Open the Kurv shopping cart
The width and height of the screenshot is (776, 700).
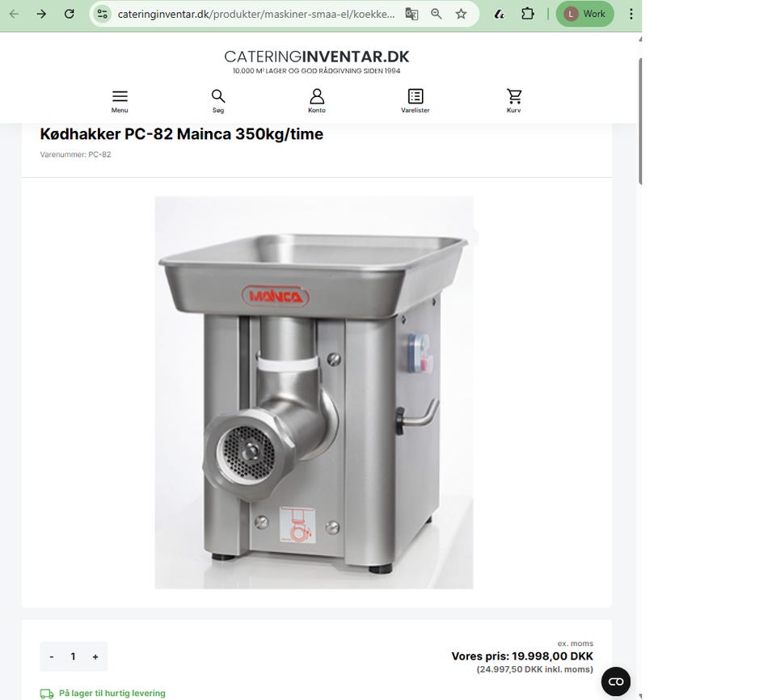click(514, 101)
